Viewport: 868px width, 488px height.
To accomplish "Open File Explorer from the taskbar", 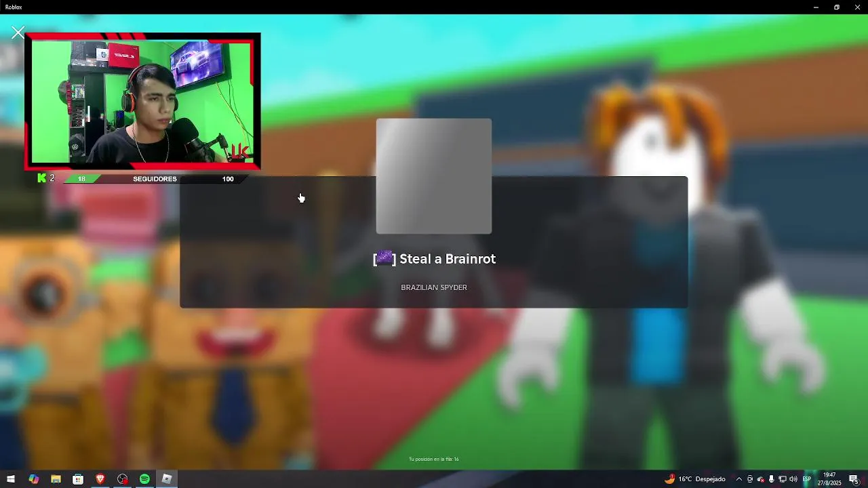I will [56, 479].
